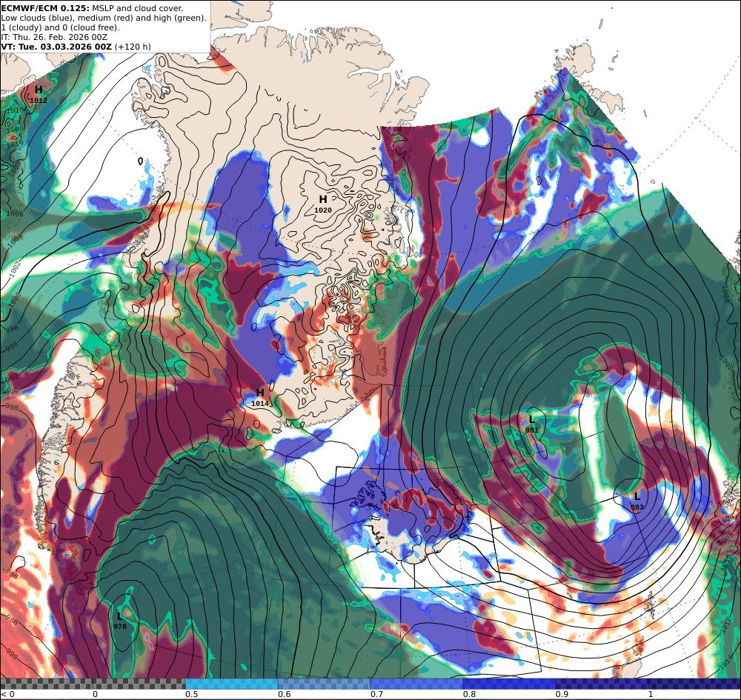
Task: Click the '1' colorbar label
Action: click(x=651, y=694)
